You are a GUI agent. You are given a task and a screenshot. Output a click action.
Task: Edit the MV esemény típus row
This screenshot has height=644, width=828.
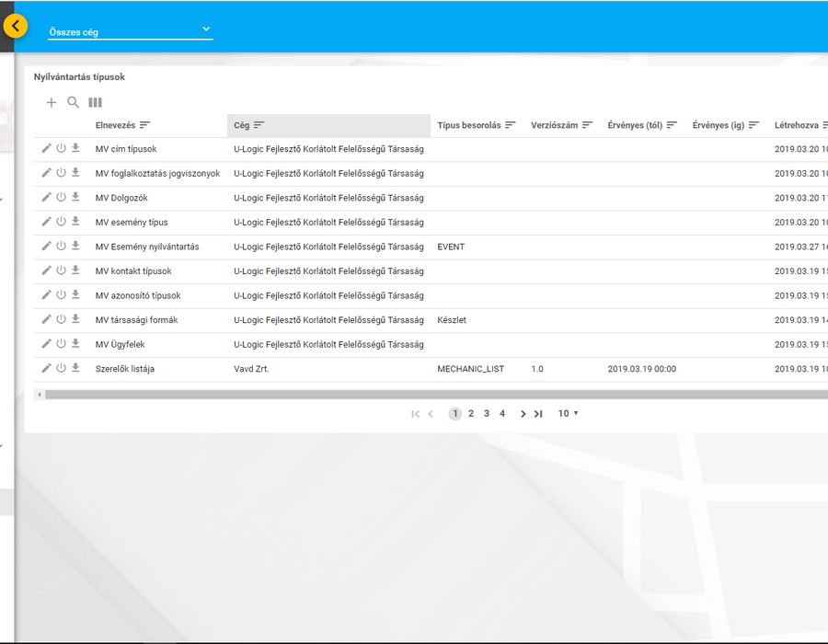(47, 222)
